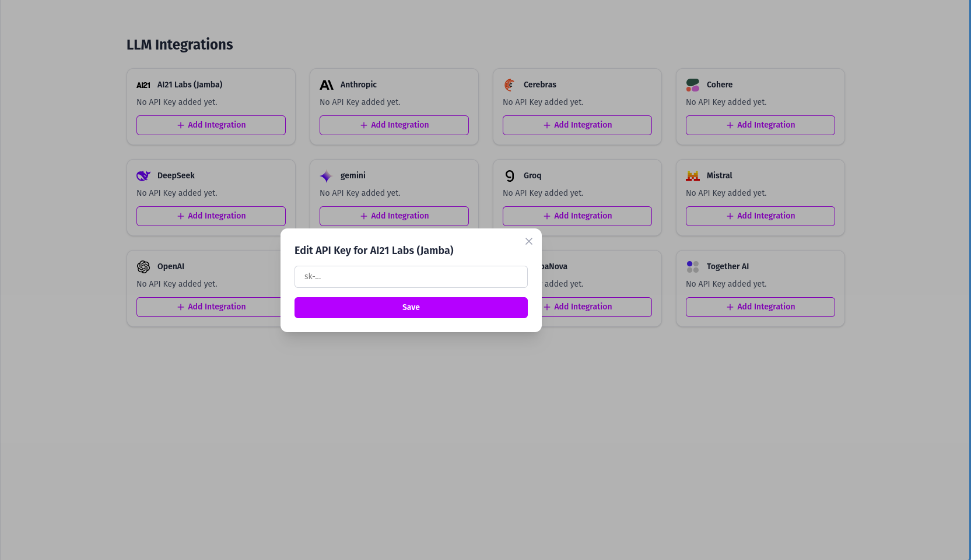The height and width of the screenshot is (560, 971).
Task: Click the Groq logo icon
Action: coord(510,175)
